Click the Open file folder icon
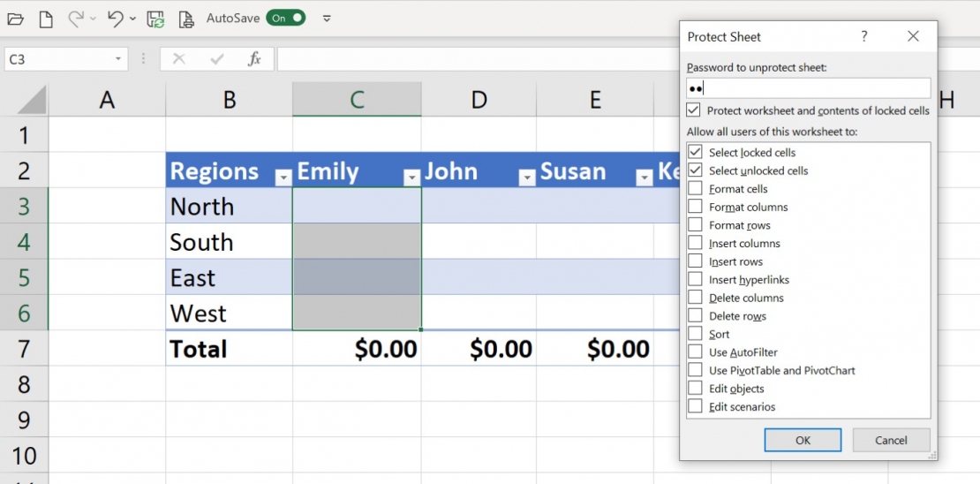 pyautogui.click(x=15, y=19)
